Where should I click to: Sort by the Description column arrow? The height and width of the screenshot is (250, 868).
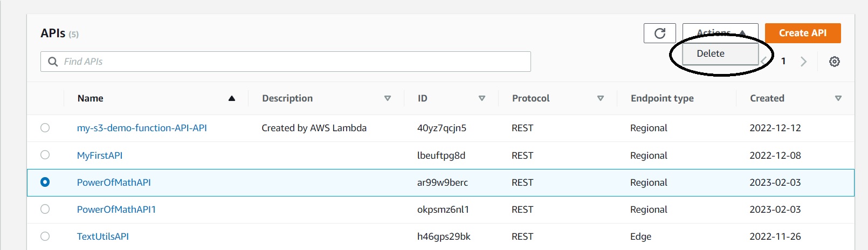[387, 98]
